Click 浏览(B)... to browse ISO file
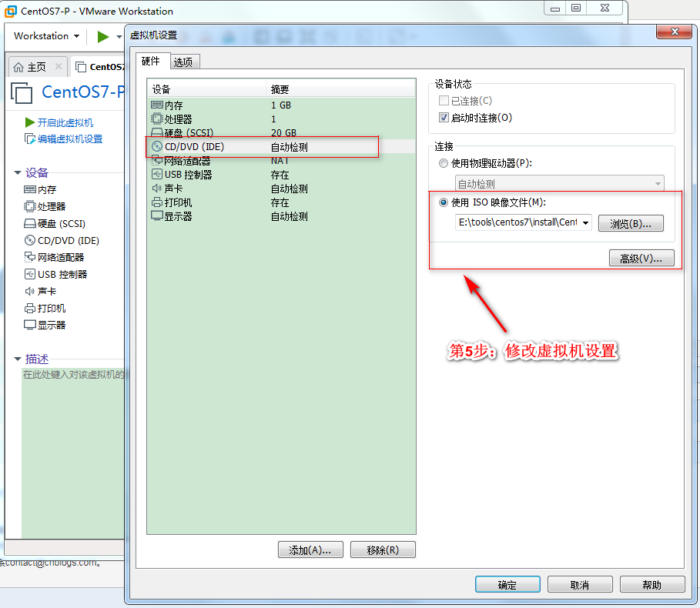This screenshot has height=608, width=700. coord(631,223)
